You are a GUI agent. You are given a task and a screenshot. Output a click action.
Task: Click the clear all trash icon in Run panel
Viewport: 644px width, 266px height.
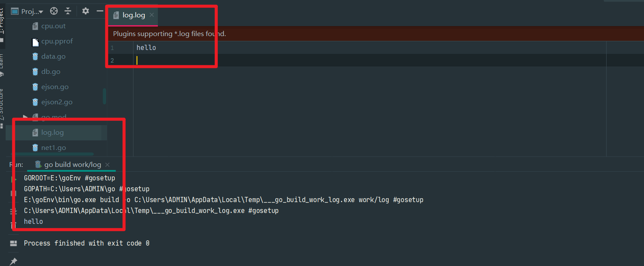pos(13,225)
